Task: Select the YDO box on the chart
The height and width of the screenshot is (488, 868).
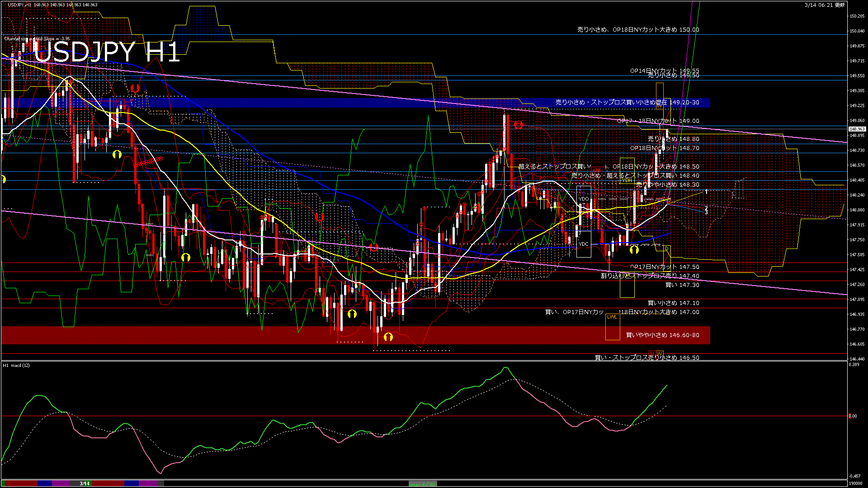Action: click(584, 199)
